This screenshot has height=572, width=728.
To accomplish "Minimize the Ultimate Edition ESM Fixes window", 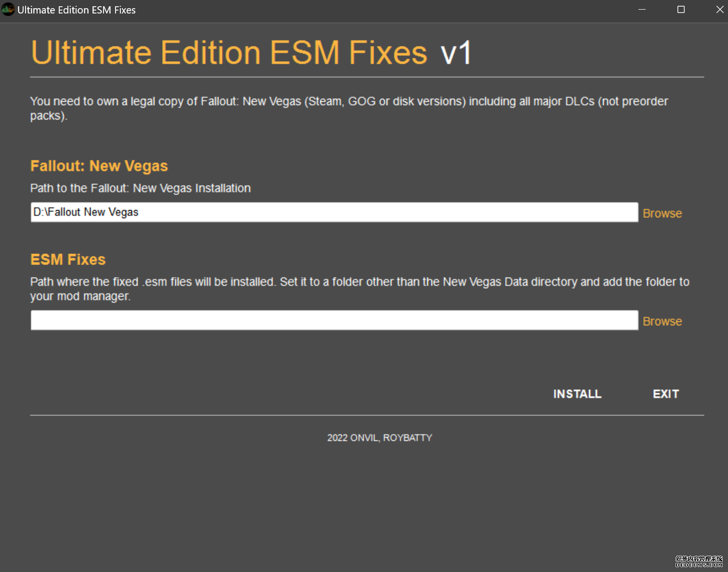I will pos(642,10).
